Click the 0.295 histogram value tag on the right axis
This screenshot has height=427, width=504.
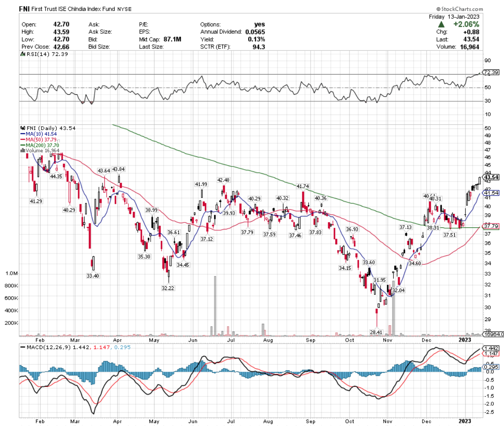coord(492,367)
